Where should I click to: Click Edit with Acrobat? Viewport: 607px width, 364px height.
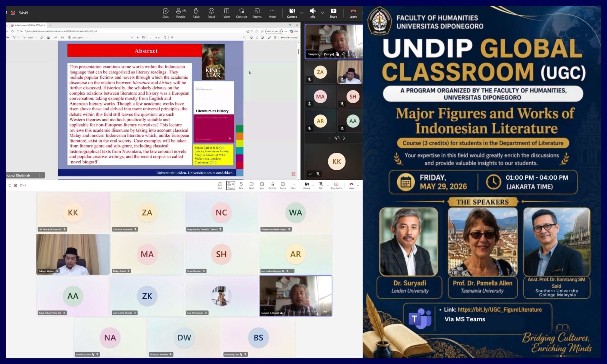[x=289, y=37]
